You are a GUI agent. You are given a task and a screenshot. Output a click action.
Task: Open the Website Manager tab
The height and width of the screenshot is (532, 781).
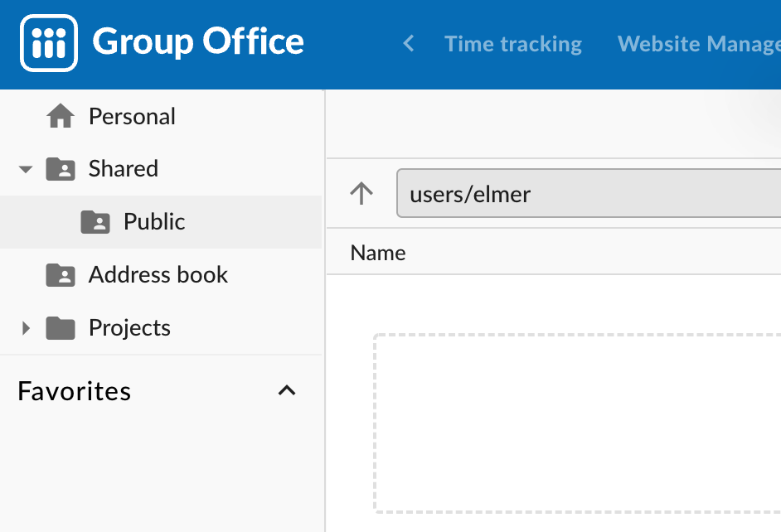point(699,44)
